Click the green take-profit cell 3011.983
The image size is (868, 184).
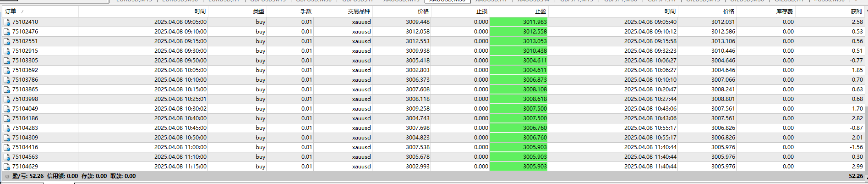pos(519,22)
